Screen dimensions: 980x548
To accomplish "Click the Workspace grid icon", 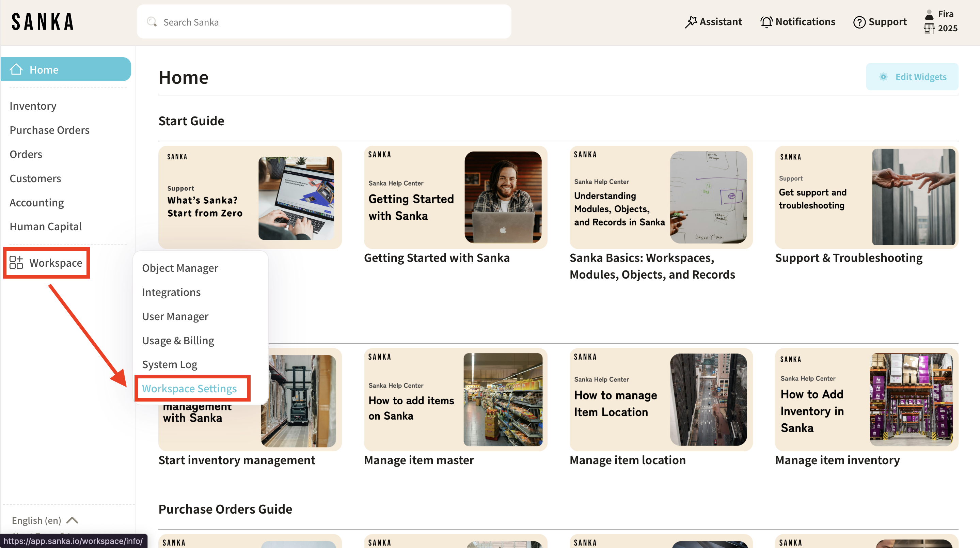I will [16, 263].
